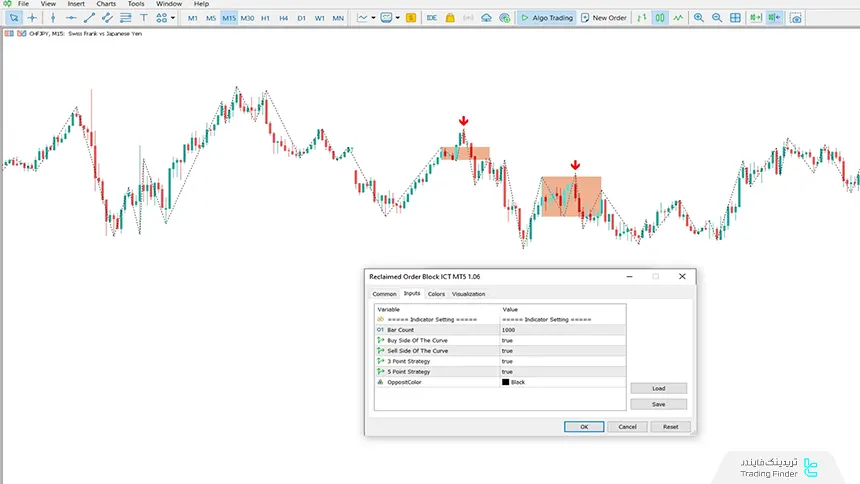Pick the text label tool
This screenshot has width=860, height=484.
coord(144,18)
